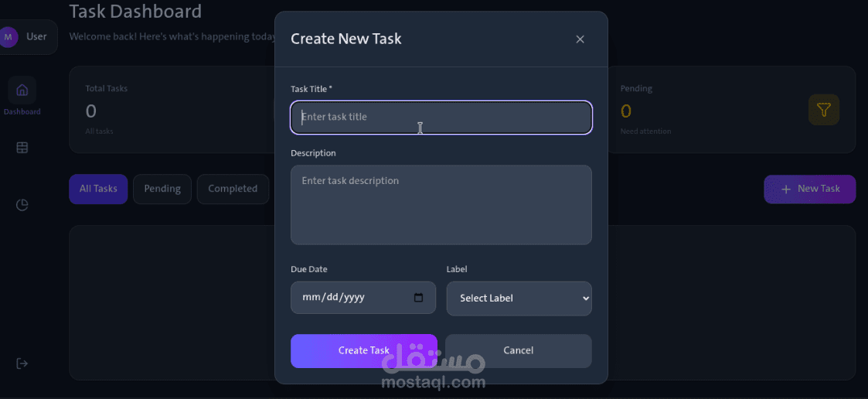Click the yellow filter funnel icon
868x399 pixels.
823,110
